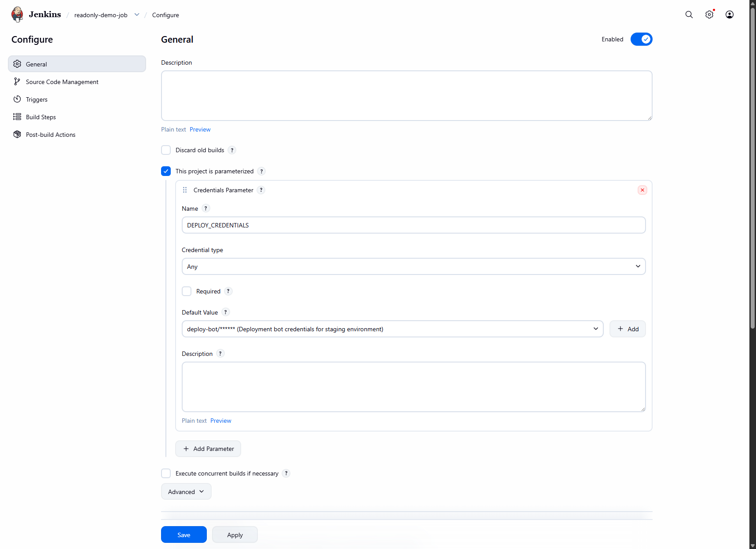Grab the Credentials Parameter drag handle
Viewport: 756px width, 549px height.
(185, 190)
